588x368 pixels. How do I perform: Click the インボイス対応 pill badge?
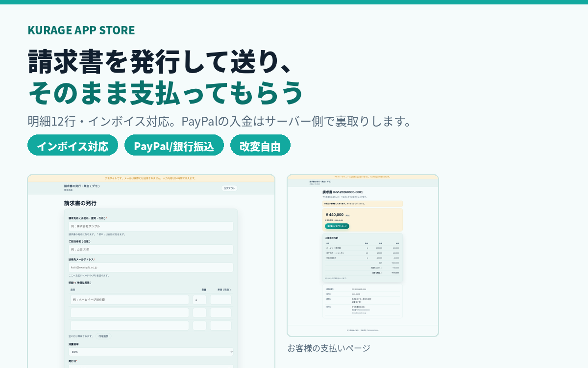pyautogui.click(x=73, y=145)
